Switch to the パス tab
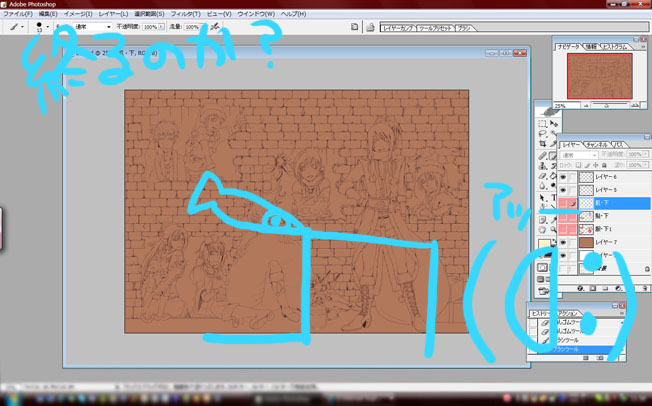The width and height of the screenshot is (652, 406). [x=618, y=145]
